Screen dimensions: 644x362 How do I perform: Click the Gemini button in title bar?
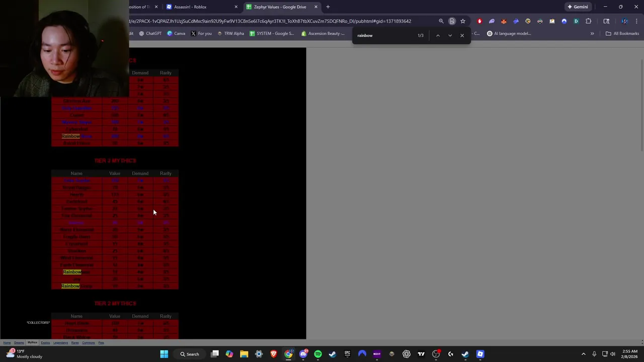578,7
